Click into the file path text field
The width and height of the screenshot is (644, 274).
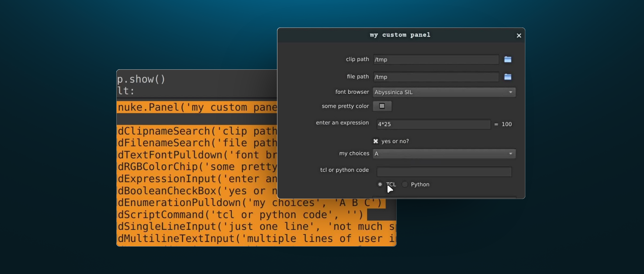(436, 77)
